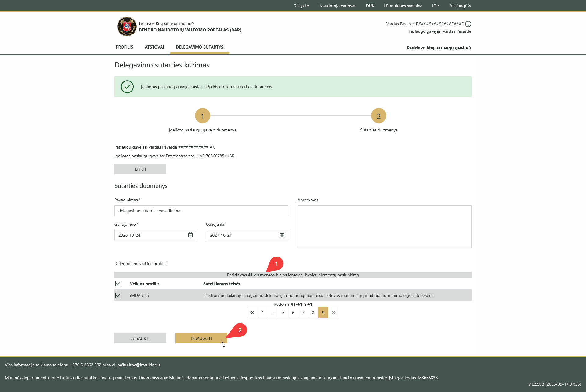Image resolution: width=586 pixels, height=392 pixels.
Task: Open the user info icon next to Vardas Pavardė
Action: pyautogui.click(x=468, y=24)
